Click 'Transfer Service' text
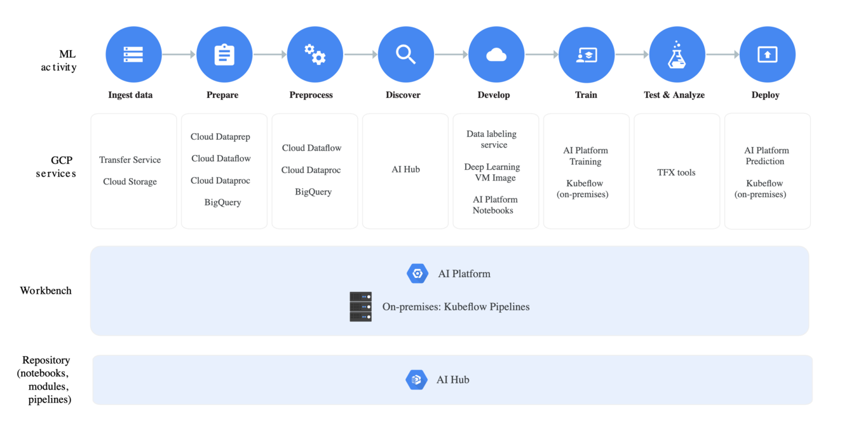Image resolution: width=868 pixels, height=433 pixels. point(130,160)
